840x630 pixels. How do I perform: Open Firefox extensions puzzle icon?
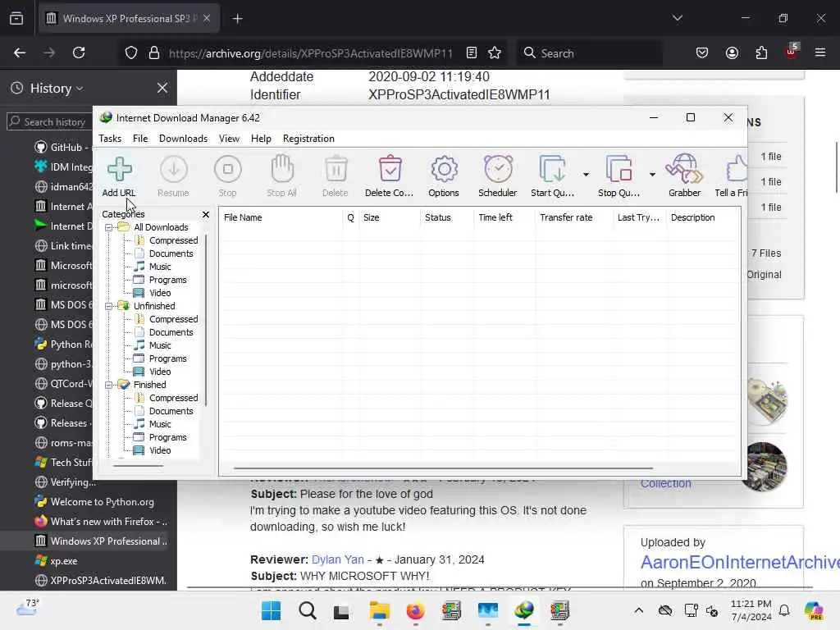coord(761,52)
